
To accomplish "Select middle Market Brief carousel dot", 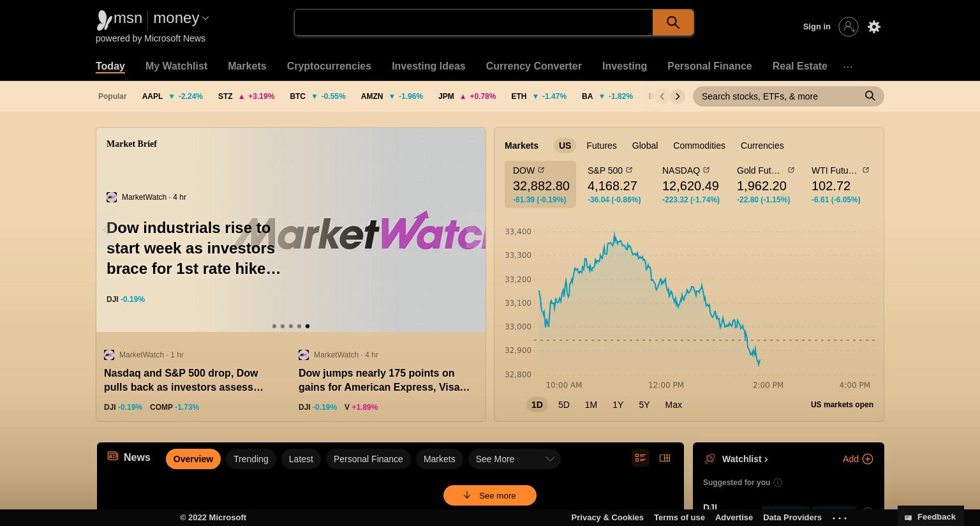I will 291,326.
